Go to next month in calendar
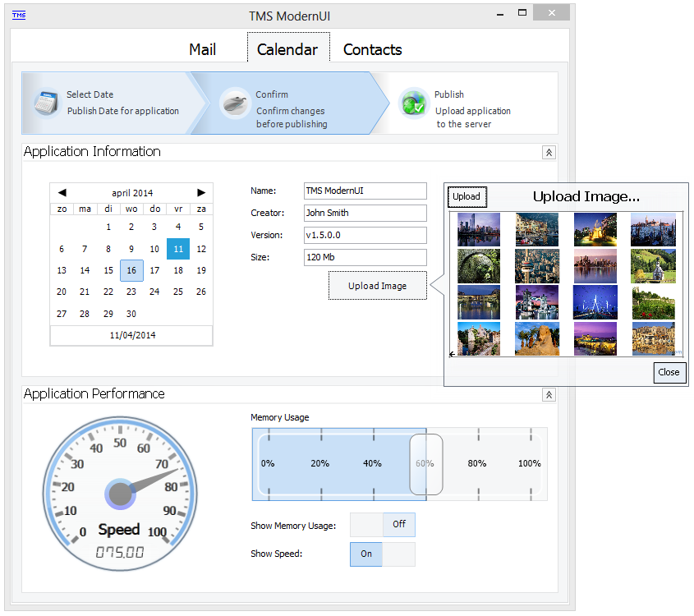The image size is (694, 616). click(201, 192)
